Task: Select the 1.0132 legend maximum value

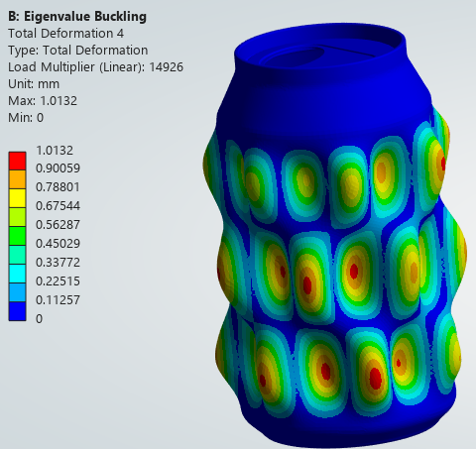Action: tap(55, 151)
